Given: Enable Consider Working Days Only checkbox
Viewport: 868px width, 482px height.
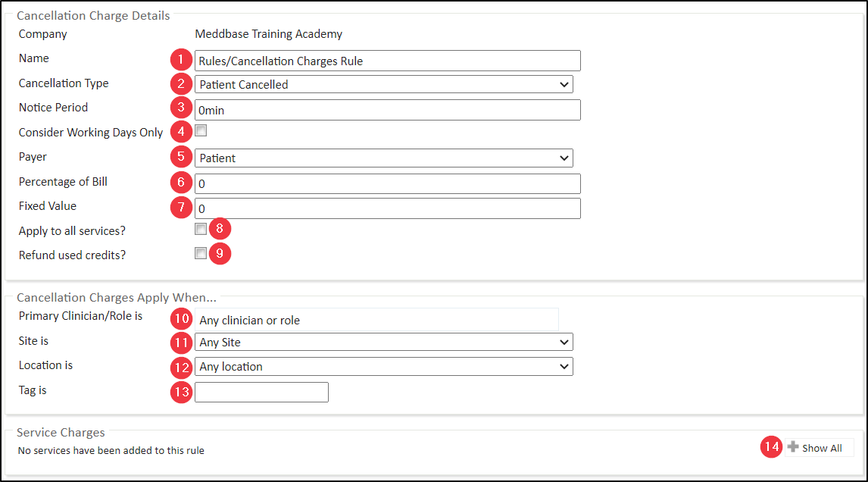Looking at the screenshot, I should (201, 131).
